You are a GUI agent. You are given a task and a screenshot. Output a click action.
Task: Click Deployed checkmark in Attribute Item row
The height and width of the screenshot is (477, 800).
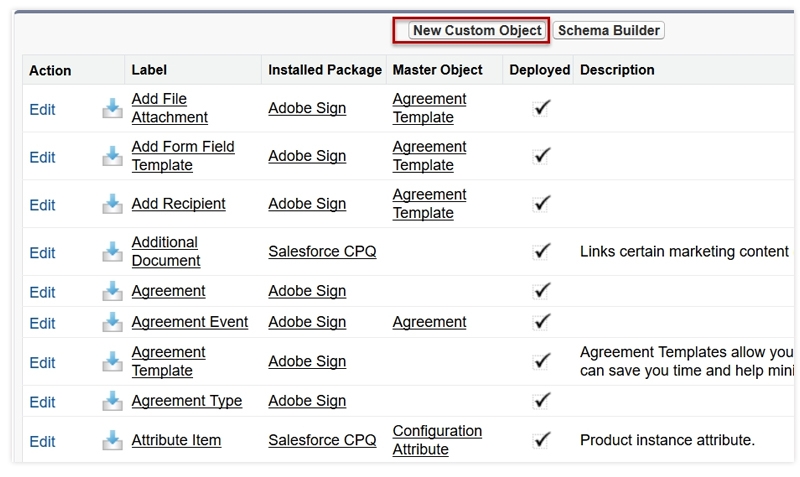pyautogui.click(x=541, y=439)
